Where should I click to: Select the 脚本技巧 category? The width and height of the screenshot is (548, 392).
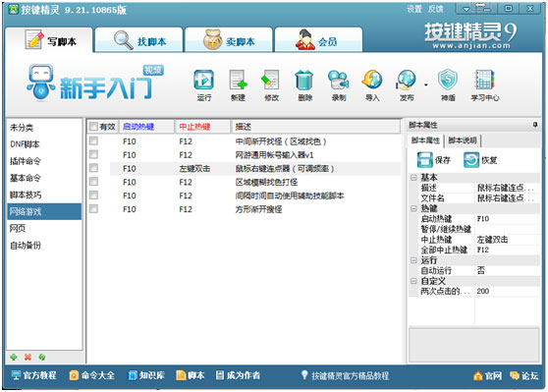pyautogui.click(x=44, y=195)
